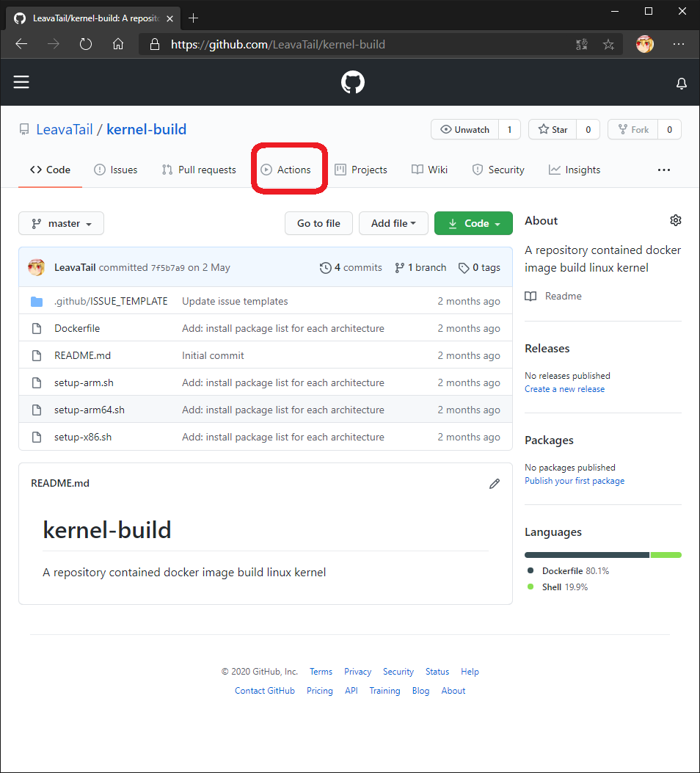Edit repository details gear icon
Screen dimensions: 700x773
[675, 220]
